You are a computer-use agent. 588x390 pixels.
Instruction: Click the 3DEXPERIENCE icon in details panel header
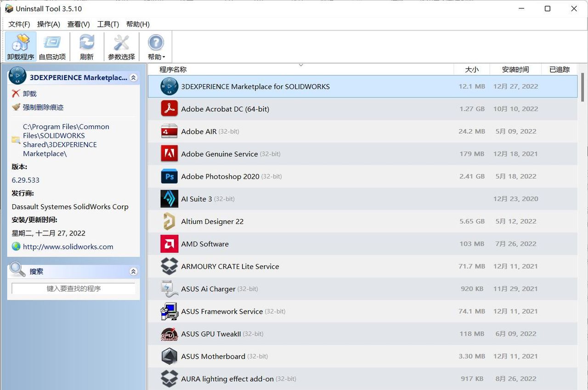(17, 75)
